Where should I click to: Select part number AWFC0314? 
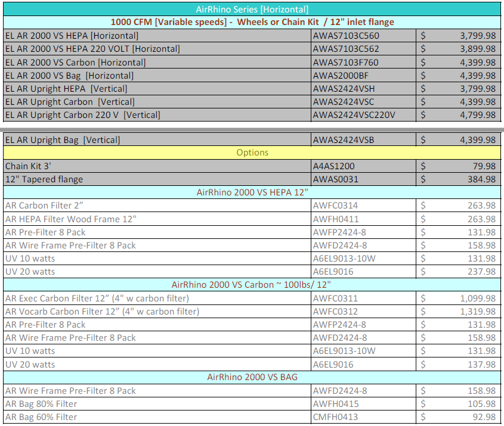point(363,206)
